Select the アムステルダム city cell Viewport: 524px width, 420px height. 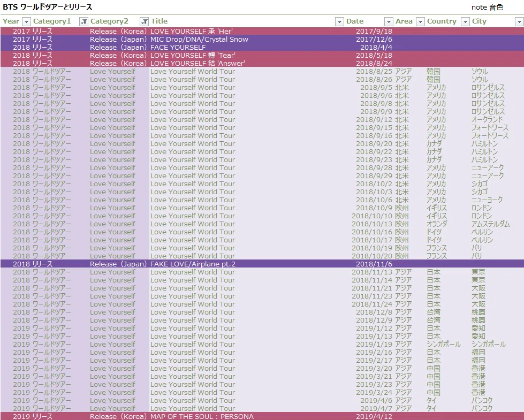pyautogui.click(x=490, y=224)
